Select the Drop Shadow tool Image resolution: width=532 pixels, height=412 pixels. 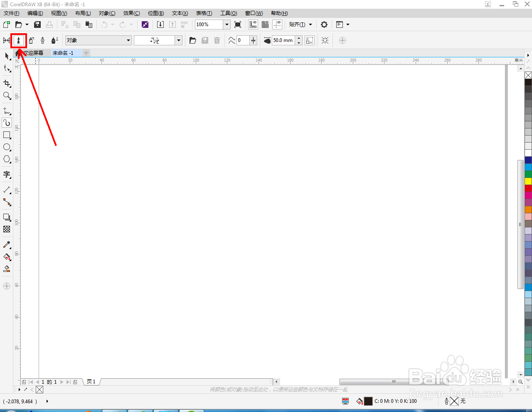[7, 217]
